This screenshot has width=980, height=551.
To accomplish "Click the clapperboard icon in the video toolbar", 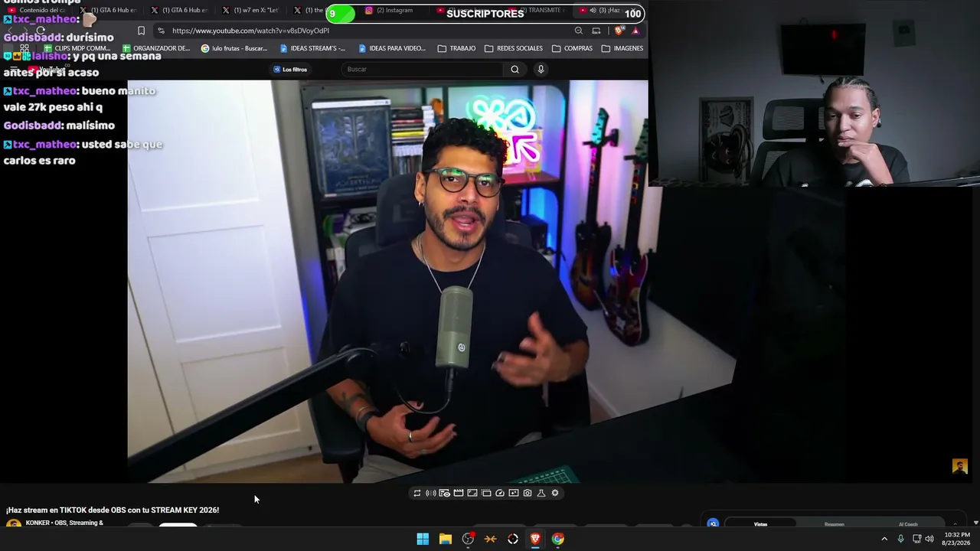I will [459, 494].
